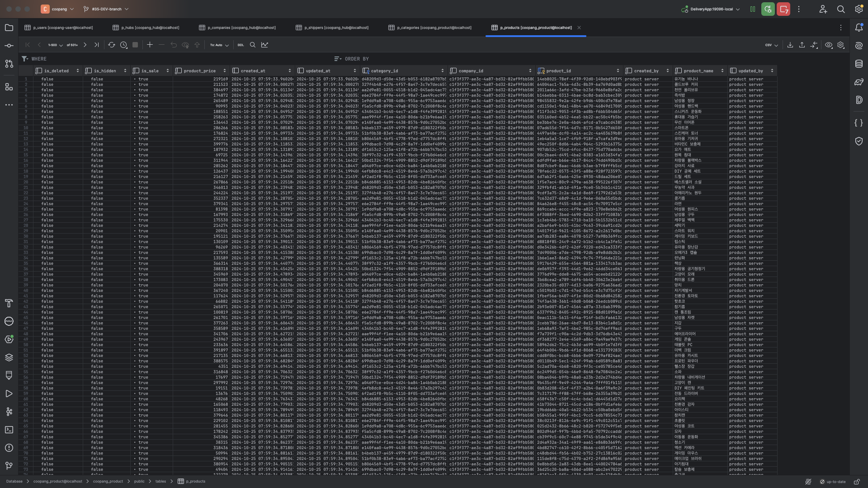
Task: Open the Structure tool window
Action: click(x=9, y=86)
